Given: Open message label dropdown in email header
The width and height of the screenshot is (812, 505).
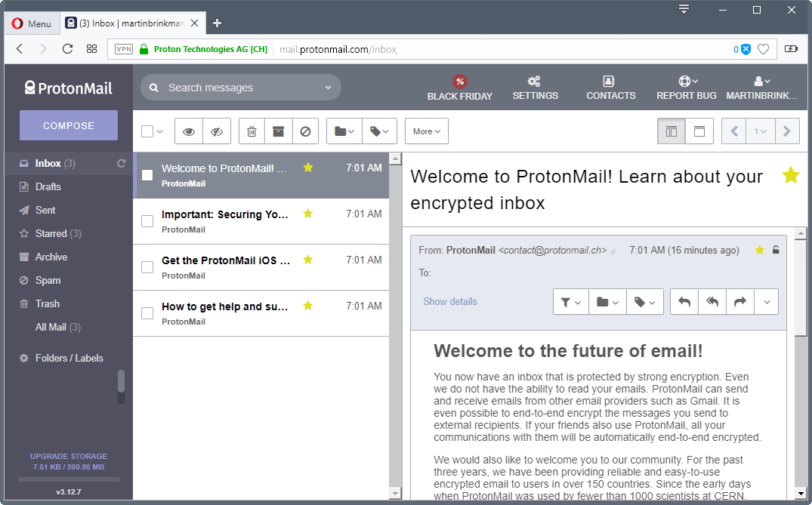Looking at the screenshot, I should (645, 302).
